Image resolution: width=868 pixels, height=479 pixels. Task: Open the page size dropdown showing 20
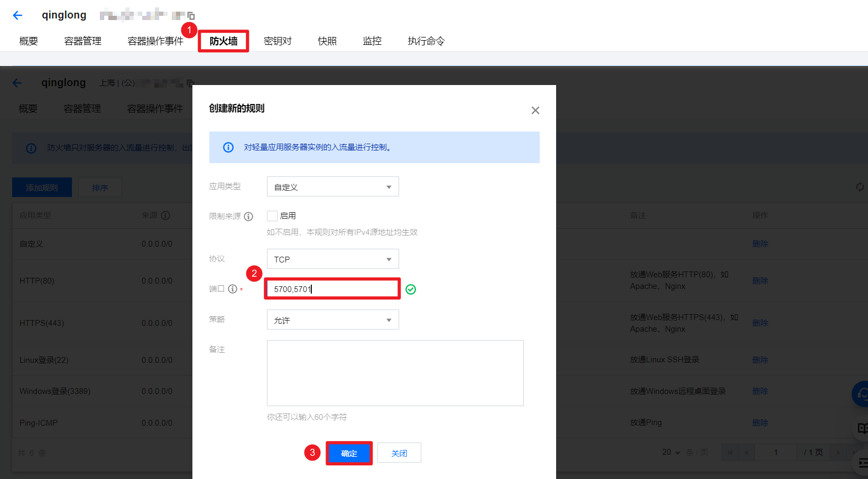(x=671, y=453)
